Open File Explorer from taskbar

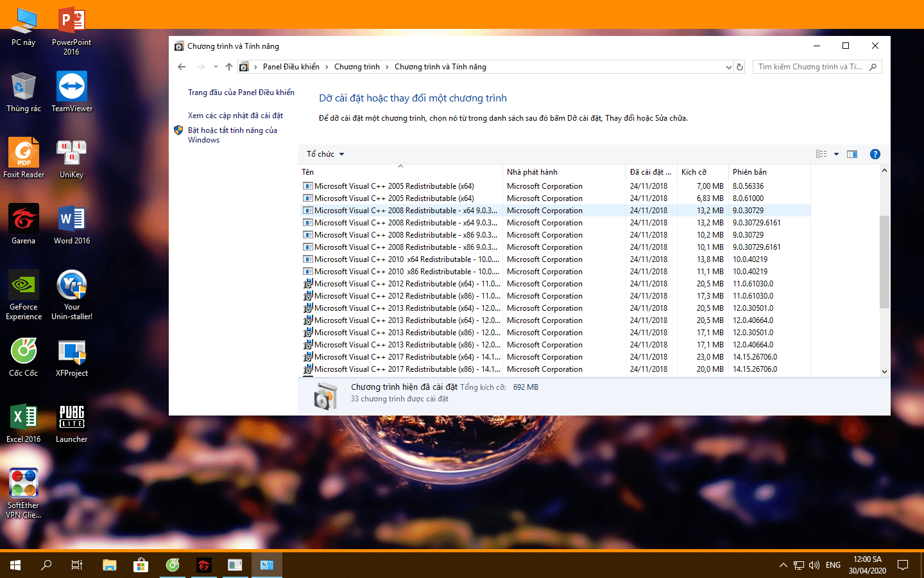(110, 565)
